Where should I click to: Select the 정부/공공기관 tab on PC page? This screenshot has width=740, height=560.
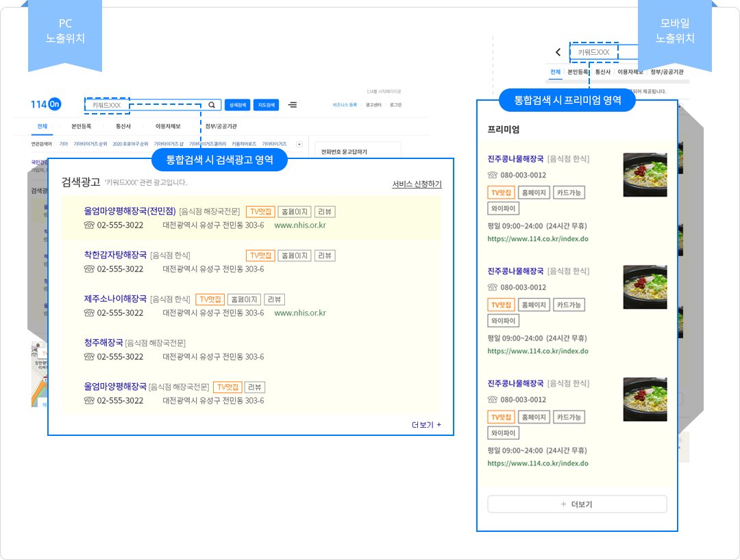[221, 126]
